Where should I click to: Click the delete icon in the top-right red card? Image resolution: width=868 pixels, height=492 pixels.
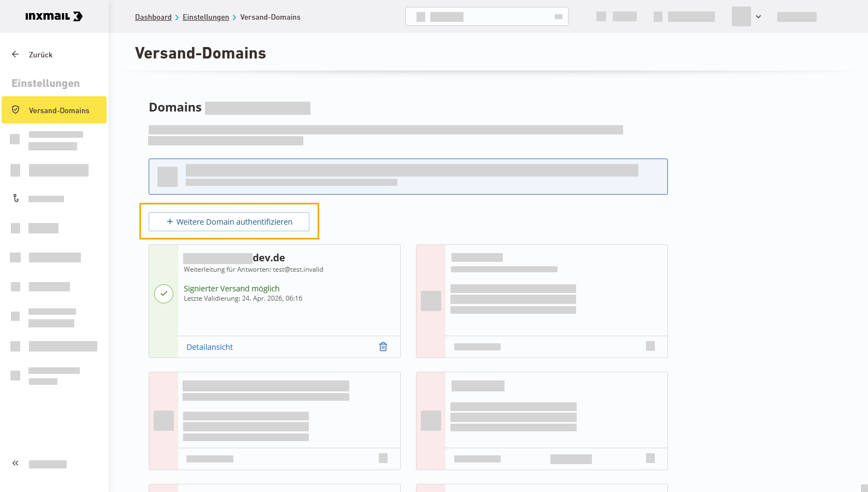(650, 346)
